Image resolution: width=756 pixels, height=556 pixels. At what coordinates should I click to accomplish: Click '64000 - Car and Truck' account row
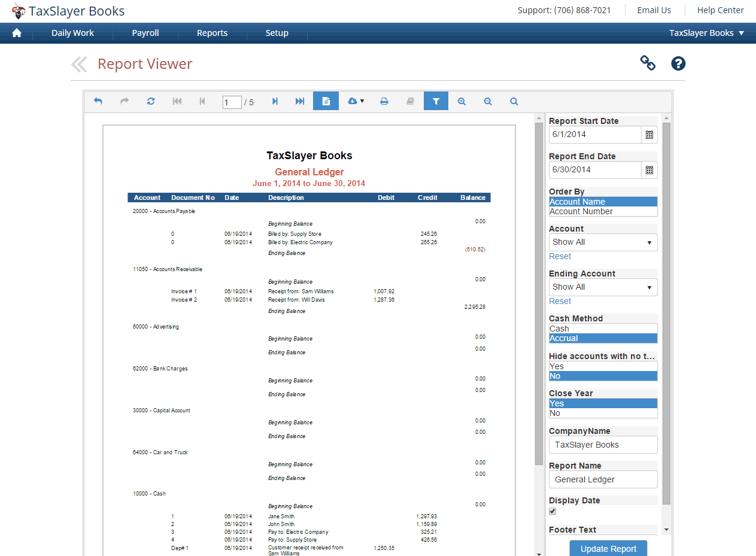coord(160,452)
